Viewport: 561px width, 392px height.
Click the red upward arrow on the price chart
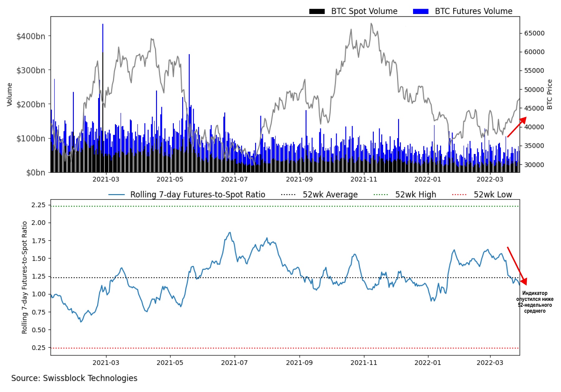pos(517,127)
